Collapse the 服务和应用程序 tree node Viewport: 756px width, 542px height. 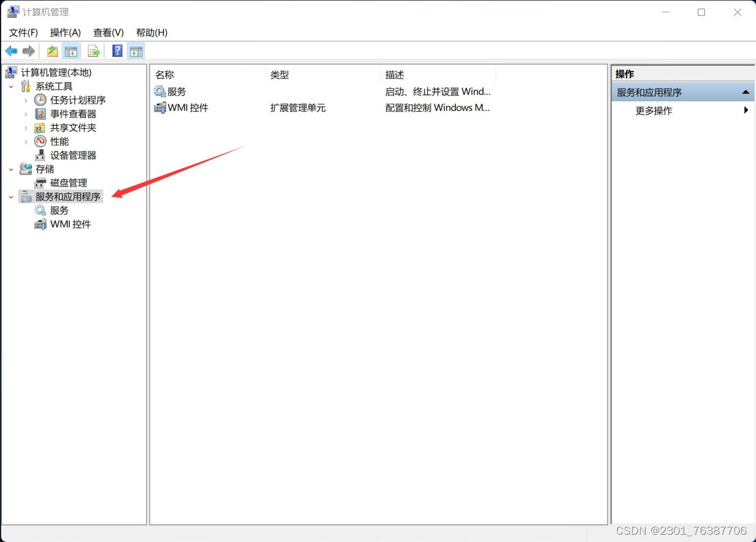tap(11, 197)
